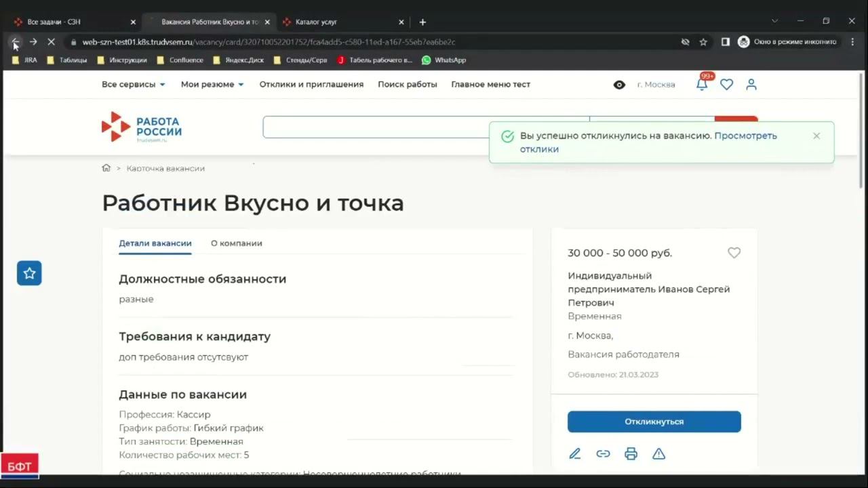Open JIRA bookmark folder
The width and height of the screenshot is (868, 488).
point(25,60)
